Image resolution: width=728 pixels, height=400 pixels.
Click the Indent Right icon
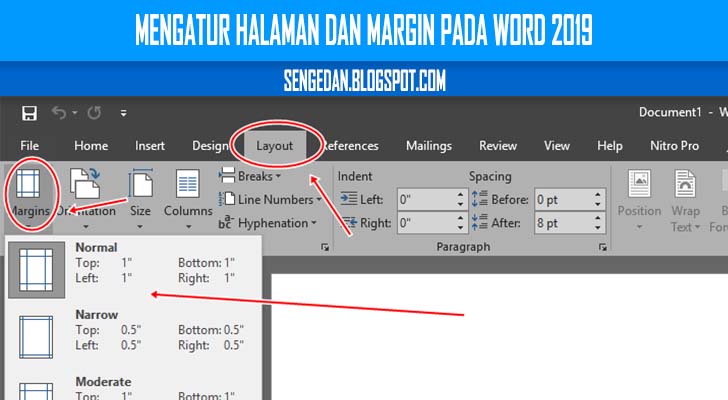348,223
